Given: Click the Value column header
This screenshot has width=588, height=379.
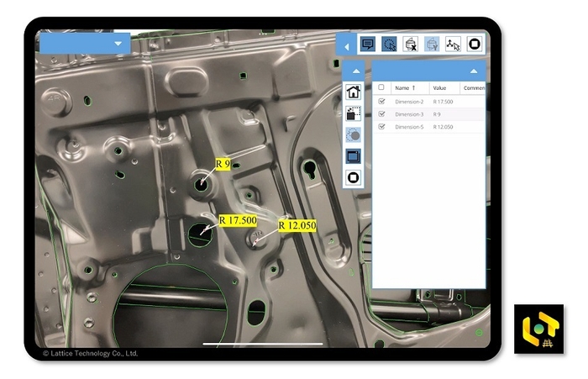Looking at the screenshot, I should point(441,87).
